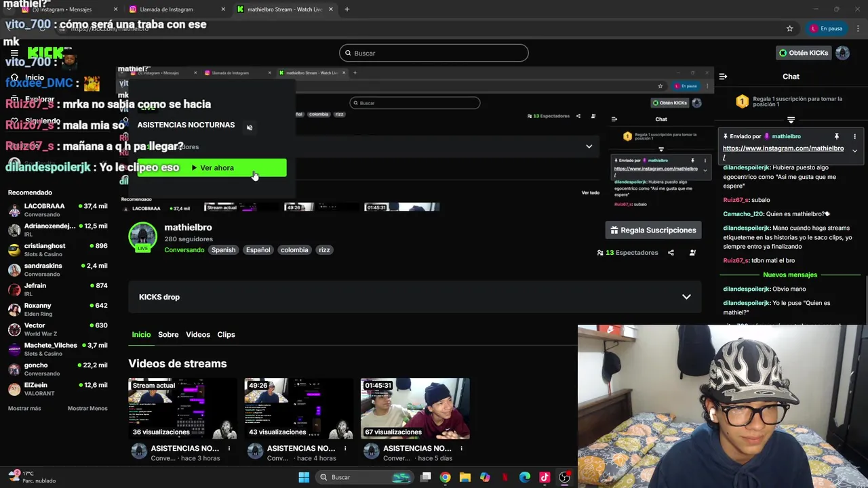
Task: Jump to Nuevos mensajes in chat
Action: tap(790, 275)
